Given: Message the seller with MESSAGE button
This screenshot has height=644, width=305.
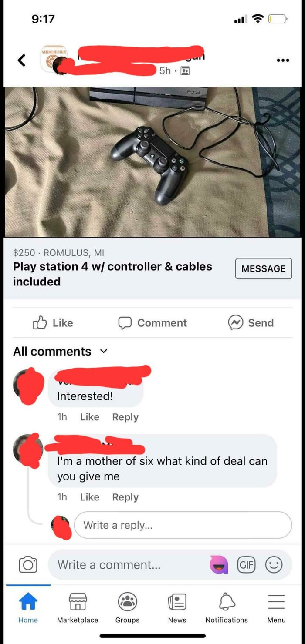Looking at the screenshot, I should coord(264,268).
